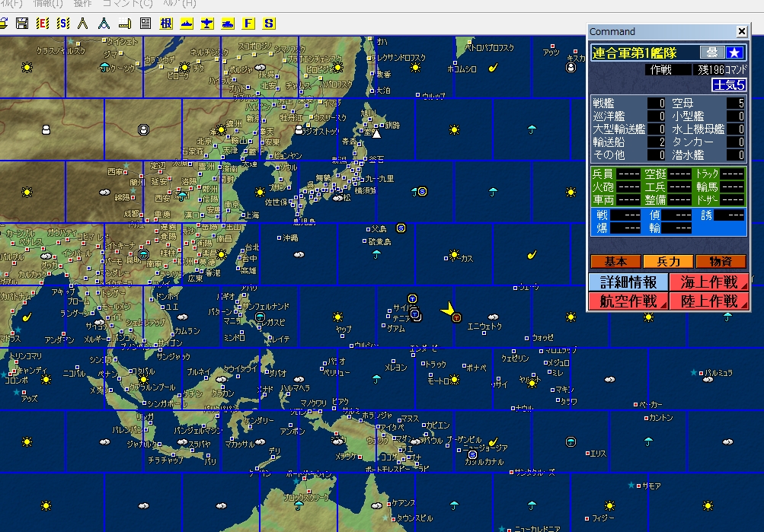
Task: Open the 海上作戦 naval operations menu
Action: click(x=709, y=282)
